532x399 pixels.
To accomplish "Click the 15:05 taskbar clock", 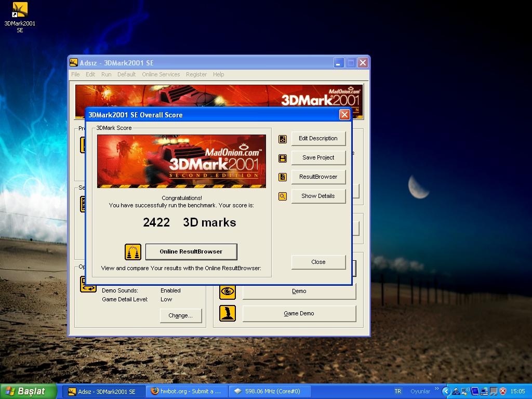I will pos(517,392).
